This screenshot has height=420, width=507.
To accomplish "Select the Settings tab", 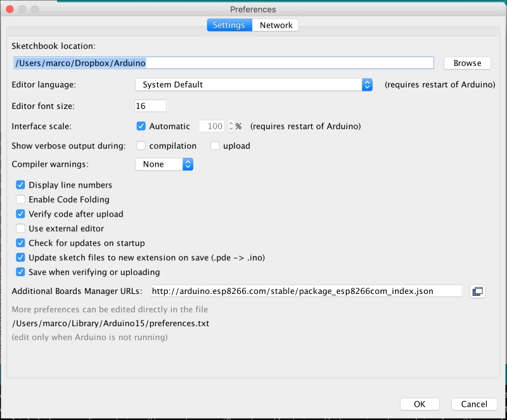I will pyautogui.click(x=229, y=25).
